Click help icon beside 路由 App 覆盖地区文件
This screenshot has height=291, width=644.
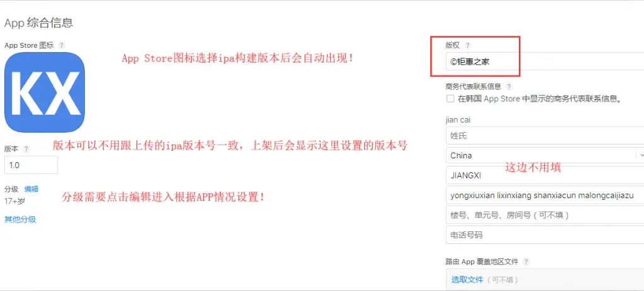point(526,261)
